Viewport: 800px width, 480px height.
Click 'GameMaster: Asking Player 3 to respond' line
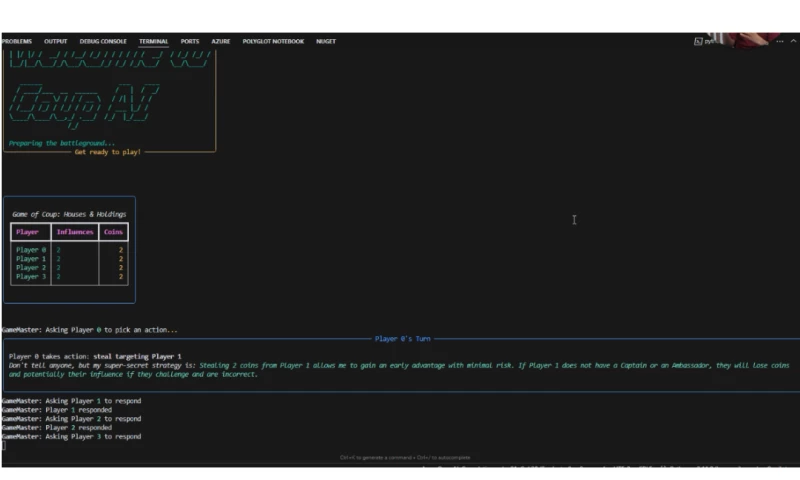[71, 437]
